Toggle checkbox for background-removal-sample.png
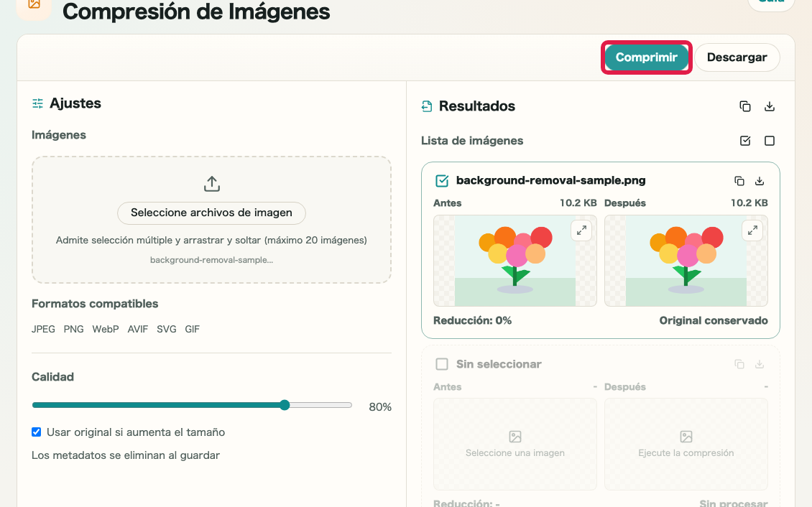The height and width of the screenshot is (507, 812). 442,180
